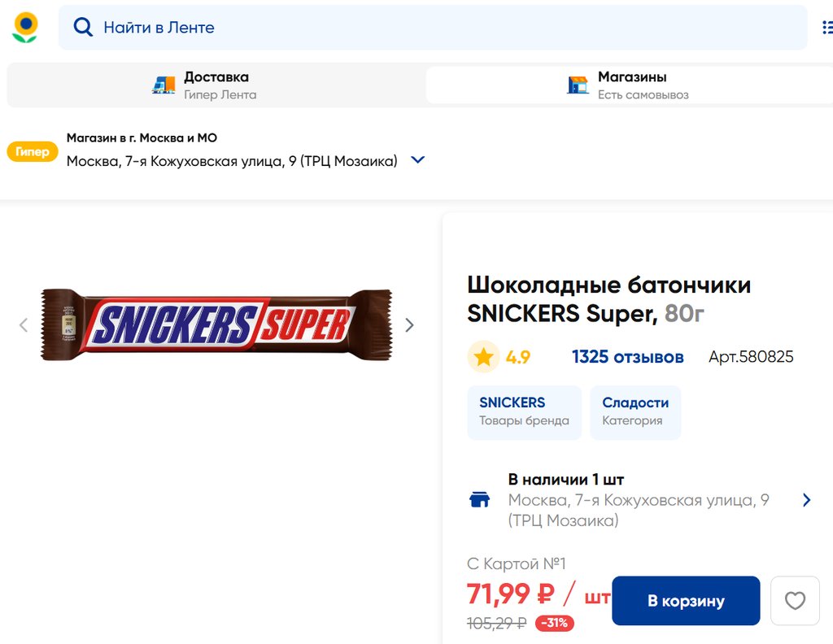Open the catalog menu icon at top right
Image resolution: width=833 pixels, height=644 pixels.
827,28
